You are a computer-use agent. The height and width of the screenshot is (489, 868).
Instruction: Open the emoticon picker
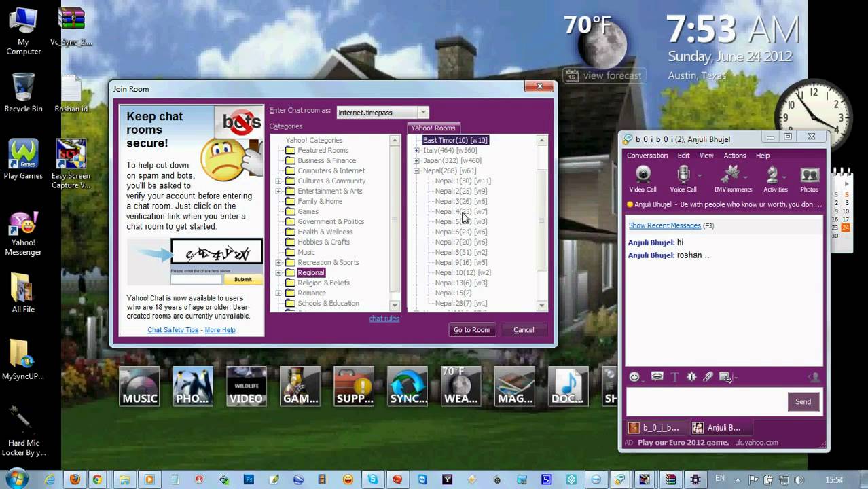tap(634, 377)
